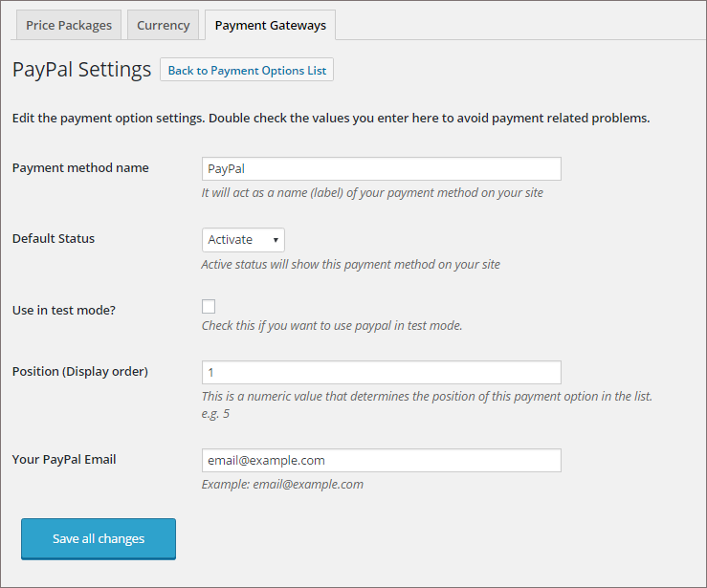The height and width of the screenshot is (588, 707).
Task: Focus the Payment method name field
Action: [x=382, y=169]
